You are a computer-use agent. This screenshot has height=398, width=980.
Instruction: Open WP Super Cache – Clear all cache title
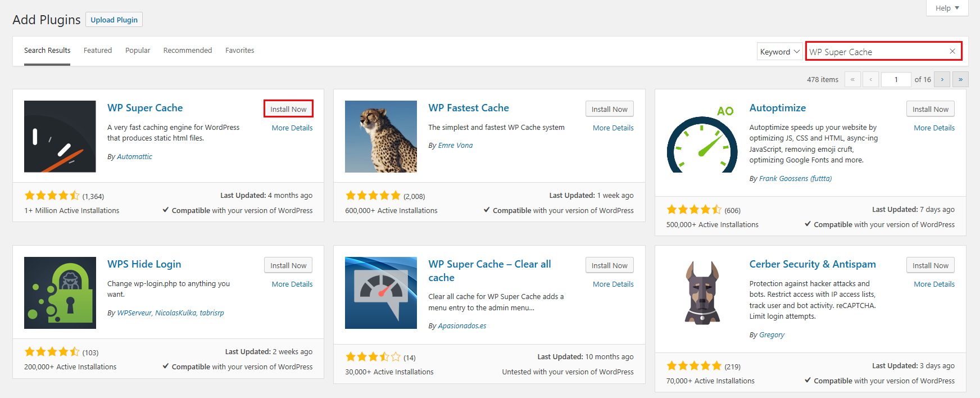[489, 271]
